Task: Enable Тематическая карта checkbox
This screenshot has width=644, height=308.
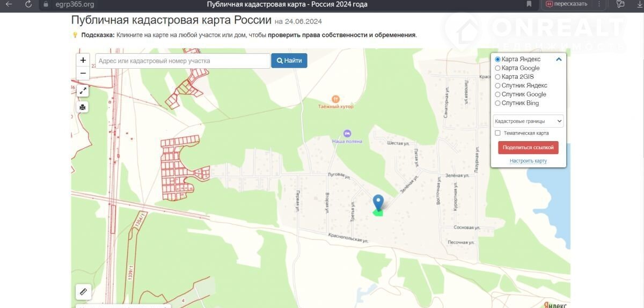Action: (x=497, y=133)
